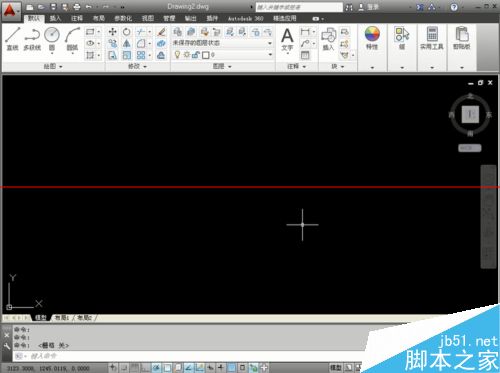This screenshot has height=373, width=500.
Task: Expand the Draw (绘图) panel
Action: pos(53,67)
